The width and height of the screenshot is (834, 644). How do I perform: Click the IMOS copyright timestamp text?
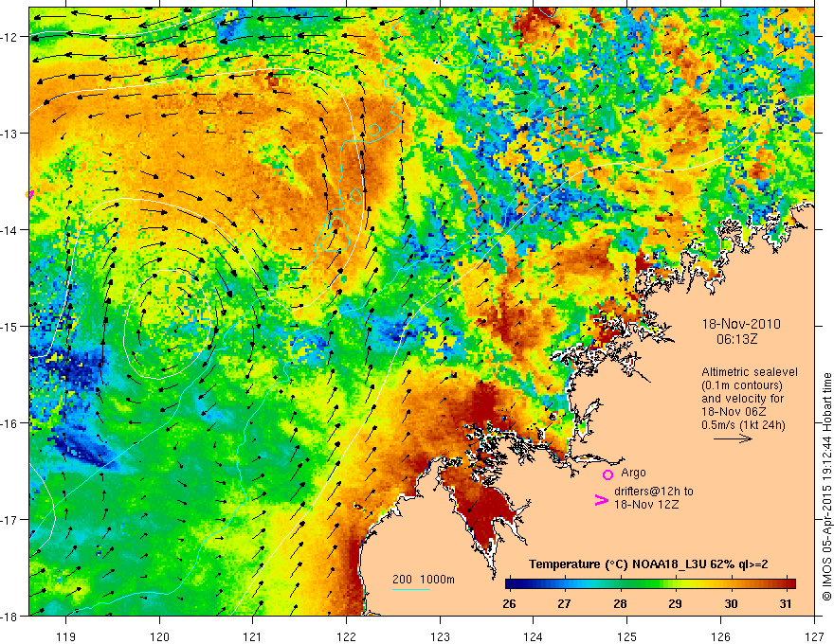click(x=826, y=487)
